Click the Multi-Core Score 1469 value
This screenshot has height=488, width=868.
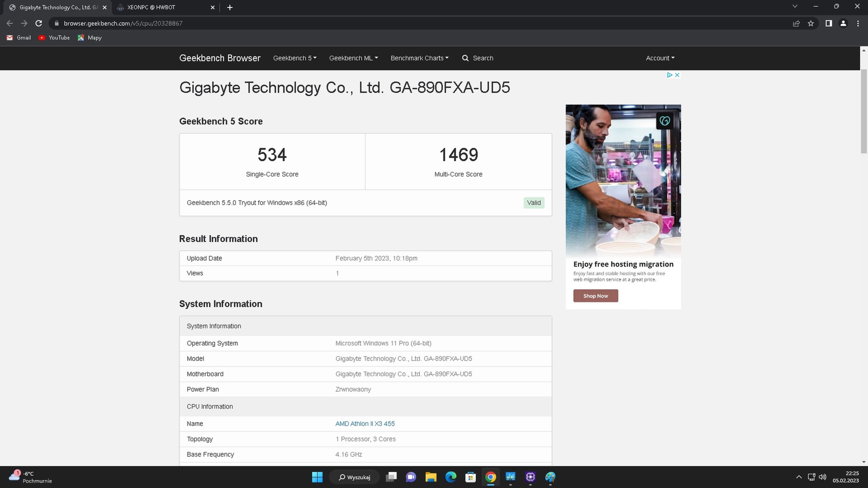[x=458, y=155]
